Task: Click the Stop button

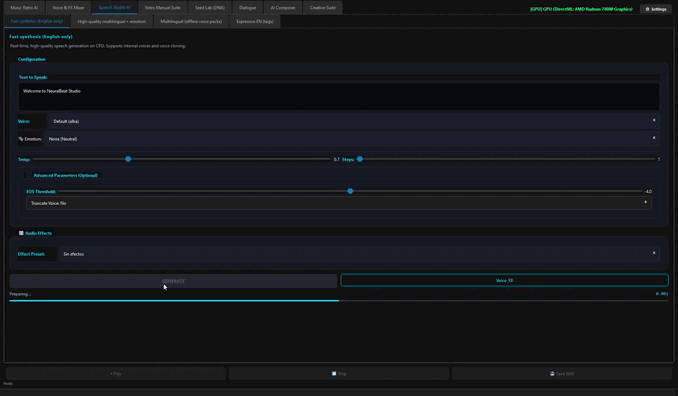Action: tap(339, 374)
